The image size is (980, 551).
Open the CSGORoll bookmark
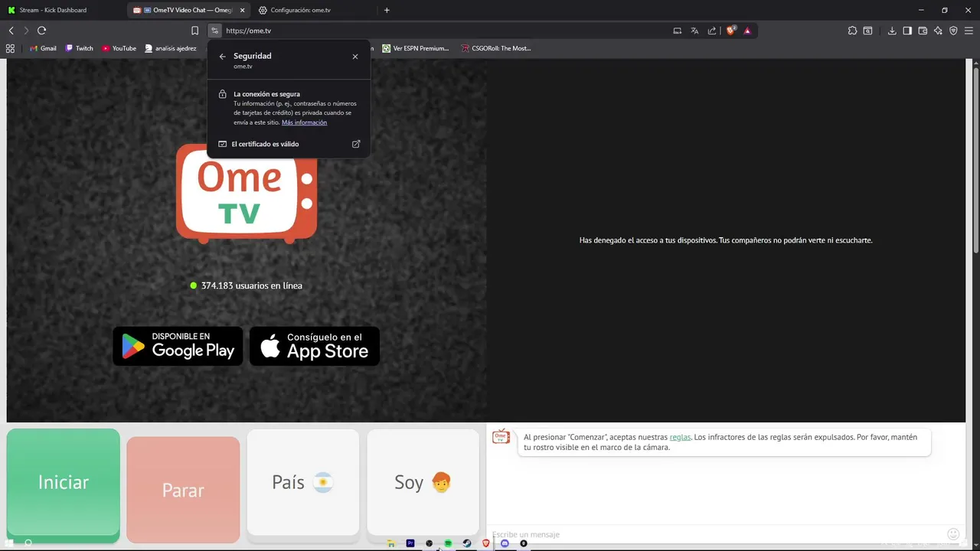pyautogui.click(x=496, y=48)
